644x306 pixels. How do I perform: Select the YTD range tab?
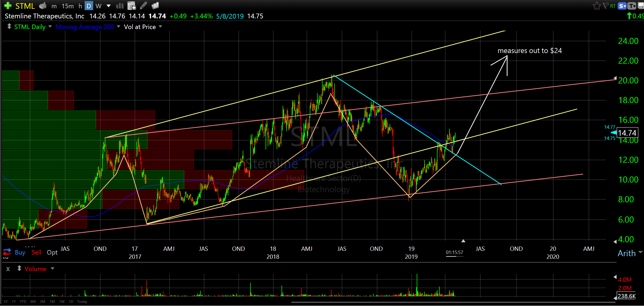[x=23, y=301]
